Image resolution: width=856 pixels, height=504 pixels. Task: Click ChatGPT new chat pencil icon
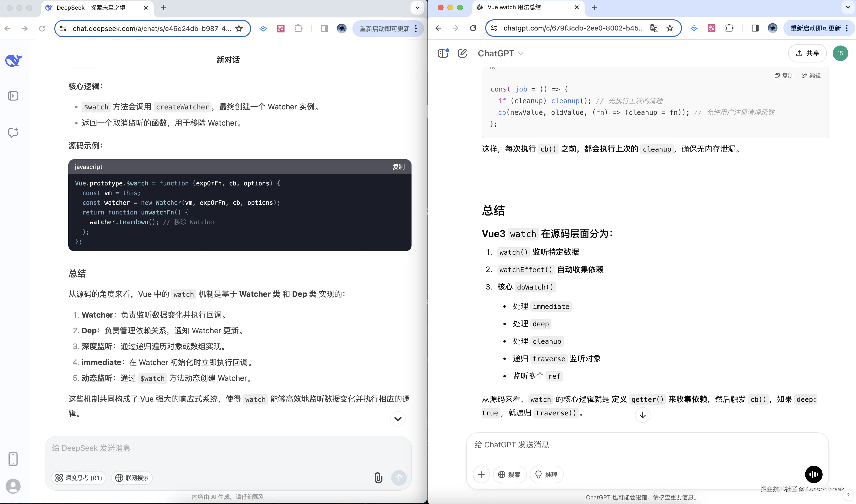(462, 53)
